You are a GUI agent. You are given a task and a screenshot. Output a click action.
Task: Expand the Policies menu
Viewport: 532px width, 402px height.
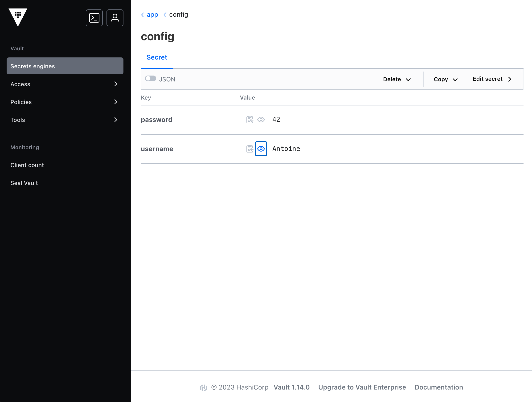point(65,102)
